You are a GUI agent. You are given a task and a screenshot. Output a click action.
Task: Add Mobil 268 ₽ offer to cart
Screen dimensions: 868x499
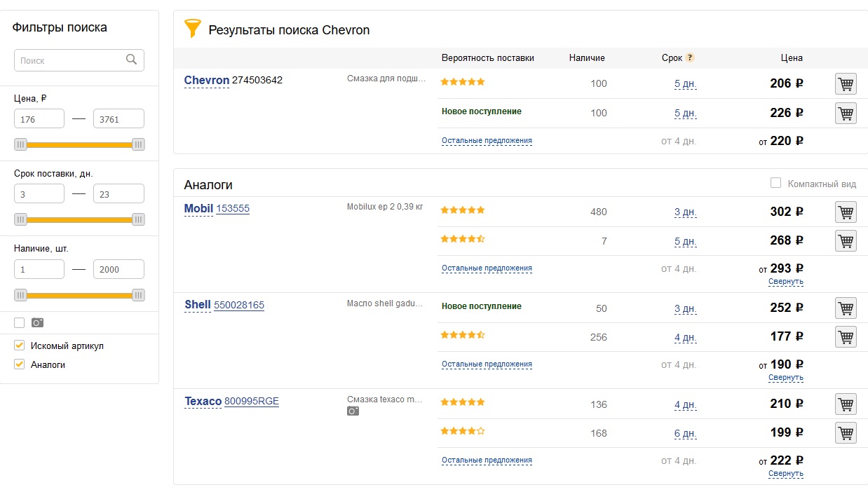coord(846,241)
